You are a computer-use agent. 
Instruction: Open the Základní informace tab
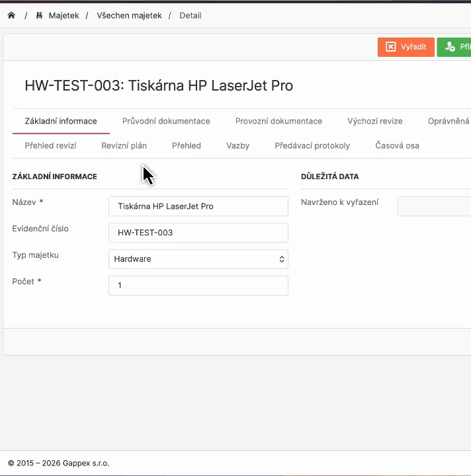[61, 121]
